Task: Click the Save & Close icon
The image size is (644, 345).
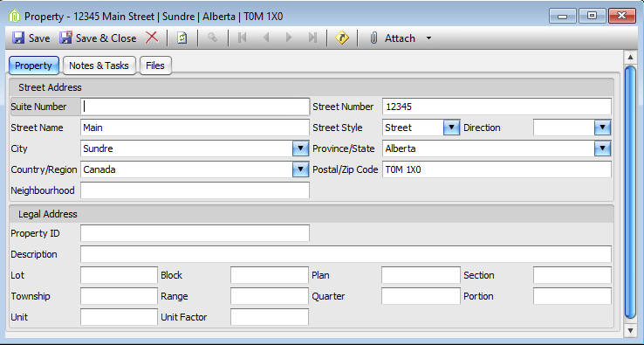Action: point(65,38)
